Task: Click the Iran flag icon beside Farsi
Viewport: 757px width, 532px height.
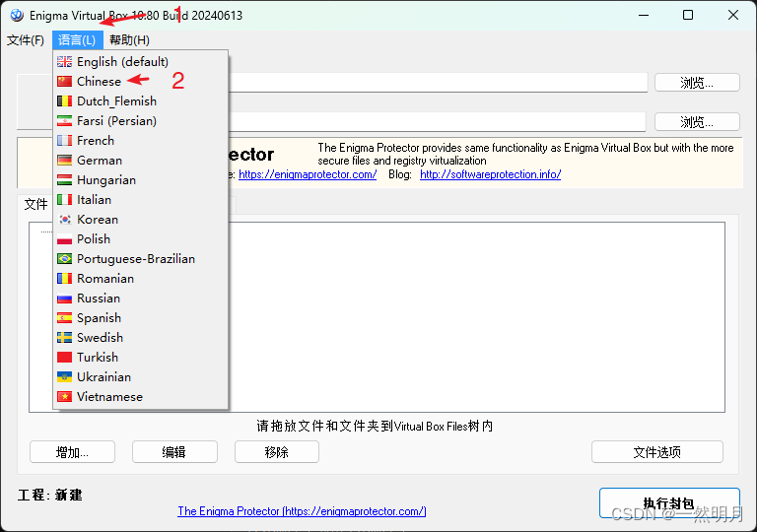Action: 64,121
